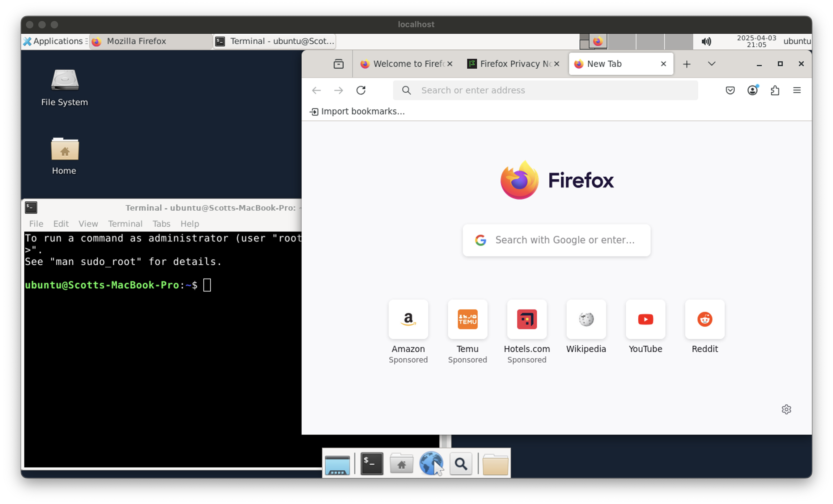The image size is (833, 504).
Task: Personalize new tab via gear icon
Action: [786, 409]
